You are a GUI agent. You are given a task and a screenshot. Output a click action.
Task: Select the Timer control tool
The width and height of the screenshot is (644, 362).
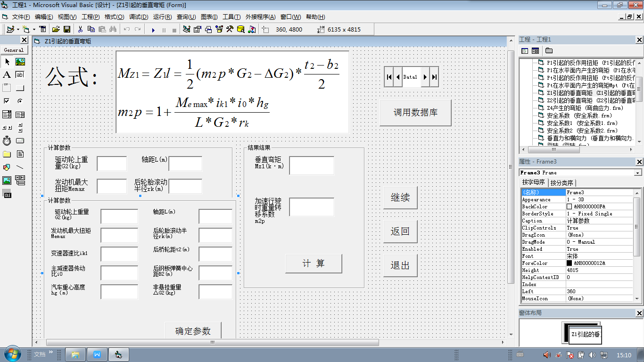click(x=7, y=141)
